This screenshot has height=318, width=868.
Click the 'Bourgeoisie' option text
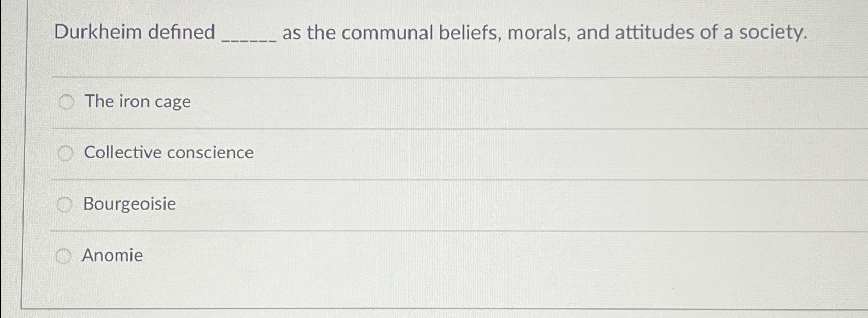tap(128, 204)
